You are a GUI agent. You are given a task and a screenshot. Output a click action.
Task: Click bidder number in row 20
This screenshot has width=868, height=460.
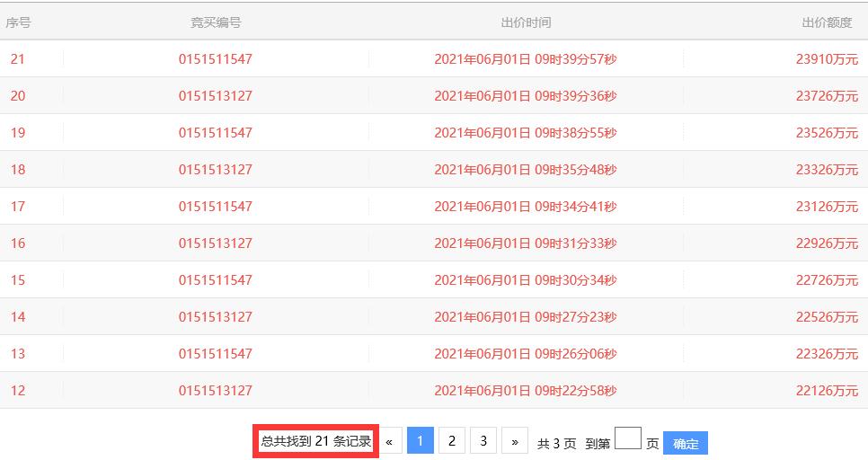coord(216,96)
